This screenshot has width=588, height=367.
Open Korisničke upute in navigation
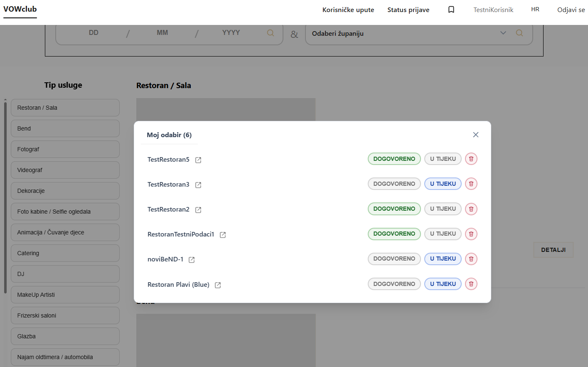coord(348,10)
